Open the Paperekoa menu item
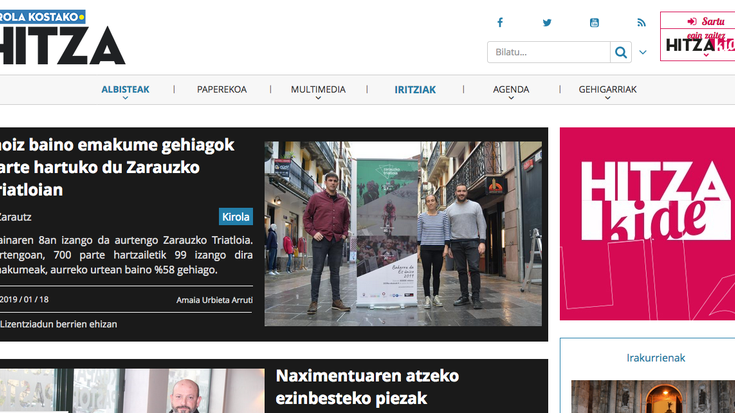 222,89
